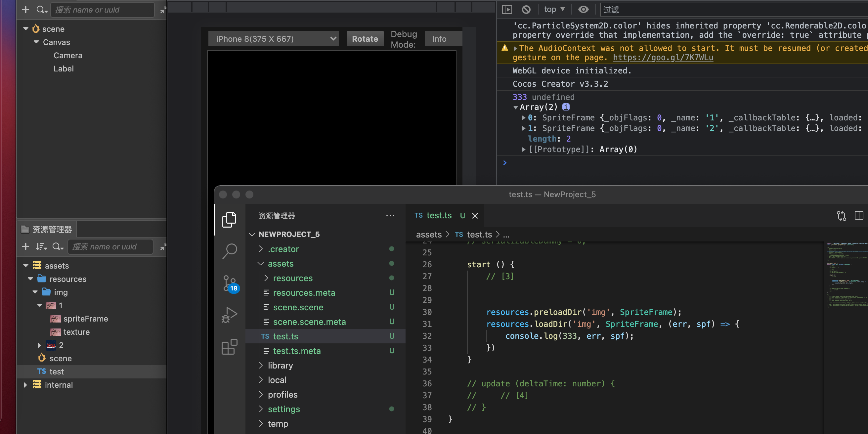
Task: Open the Extensions icon in activity bar
Action: click(229, 347)
